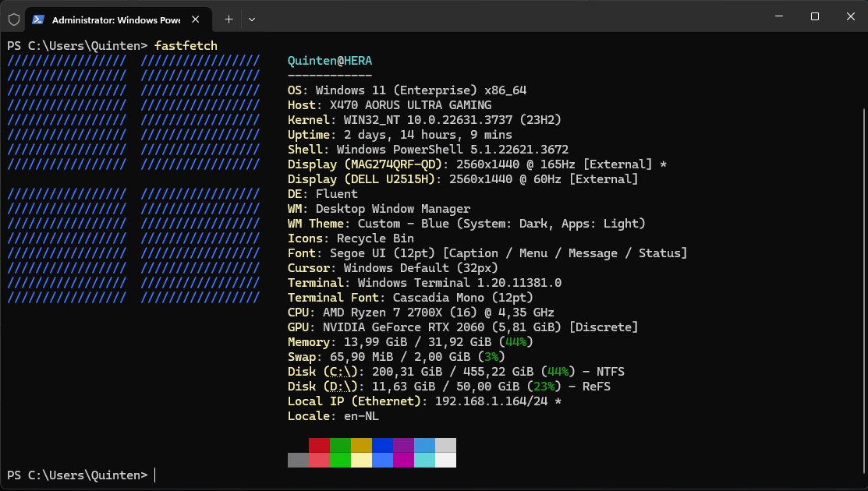This screenshot has height=491, width=868.
Task: Click the white swatch in bottom row
Action: 445,460
